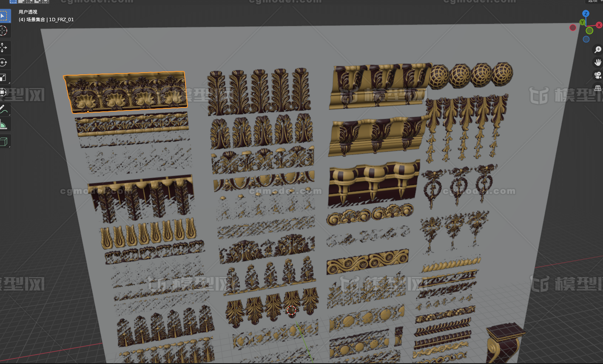Choose the Move tool
The width and height of the screenshot is (603, 364).
coord(3,48)
